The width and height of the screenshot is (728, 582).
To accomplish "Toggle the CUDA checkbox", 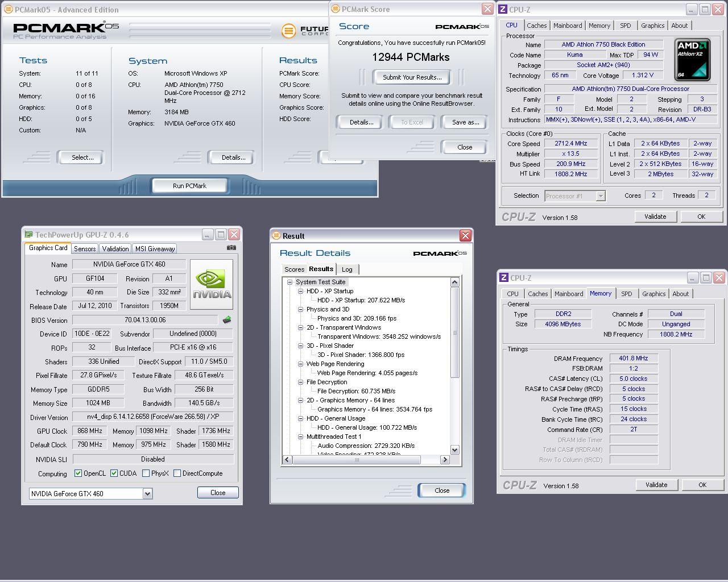I will pos(114,473).
